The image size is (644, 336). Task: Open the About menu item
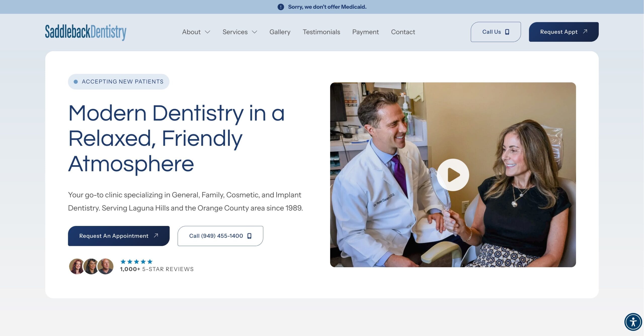tap(191, 32)
